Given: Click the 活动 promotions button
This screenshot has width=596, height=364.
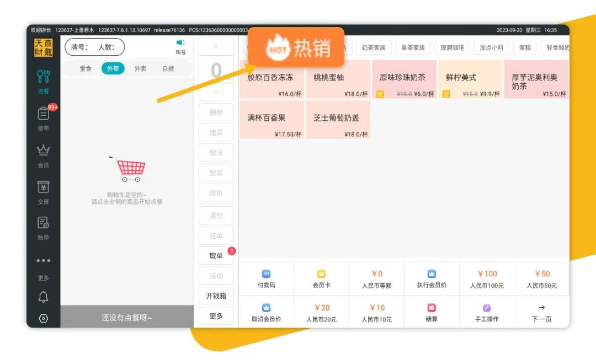Looking at the screenshot, I should click(x=216, y=276).
